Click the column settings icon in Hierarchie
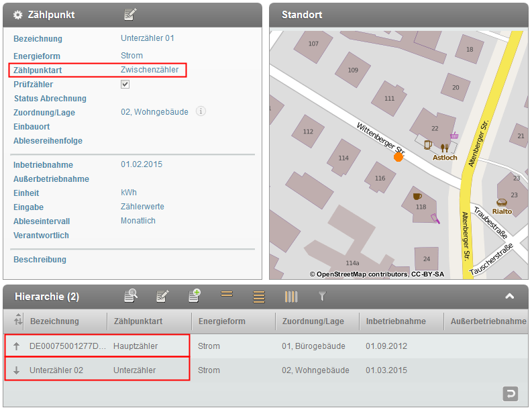532x410 pixels. tap(290, 296)
